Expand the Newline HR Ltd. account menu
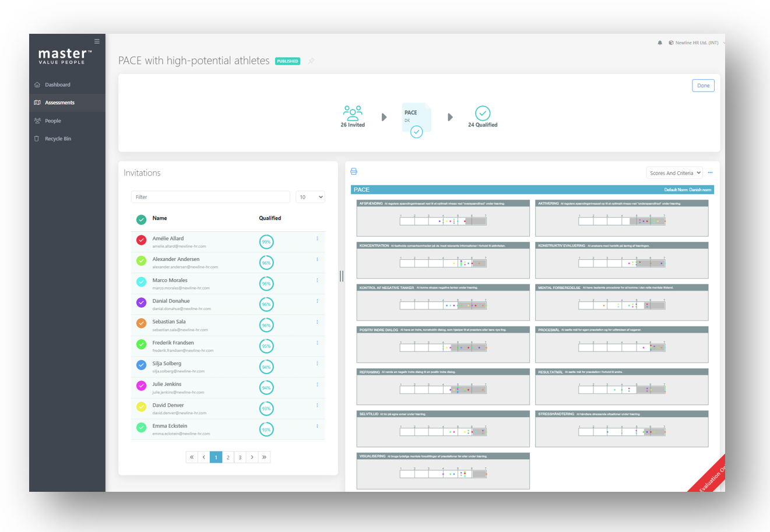 [697, 43]
